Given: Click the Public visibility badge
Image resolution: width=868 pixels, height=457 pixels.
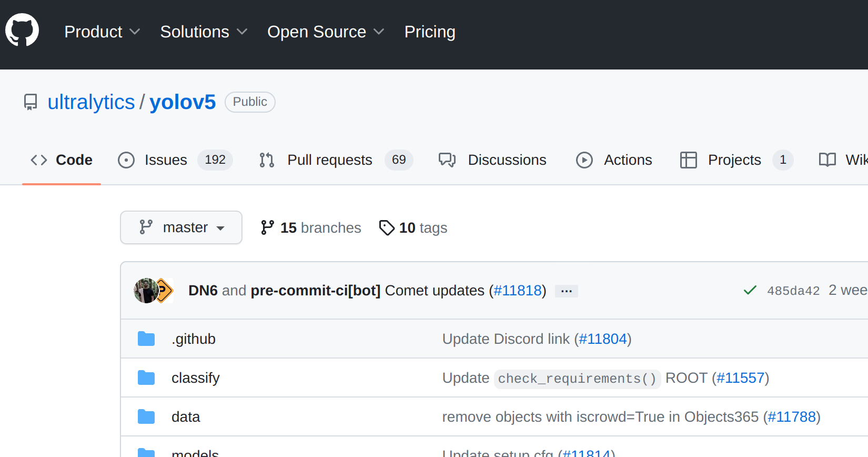Looking at the screenshot, I should pos(250,102).
